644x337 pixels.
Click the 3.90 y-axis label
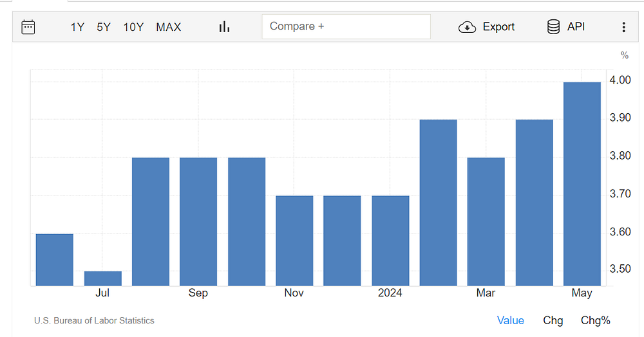620,118
